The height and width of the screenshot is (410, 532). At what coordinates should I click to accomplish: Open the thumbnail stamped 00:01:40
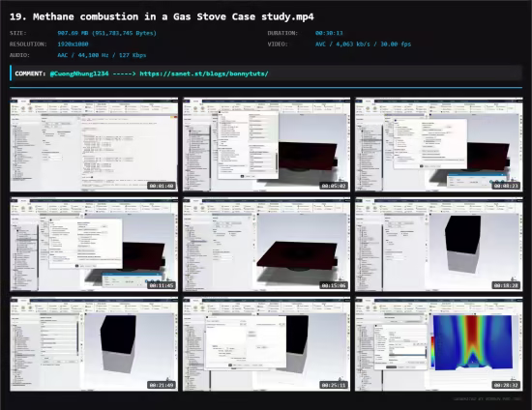(x=94, y=144)
